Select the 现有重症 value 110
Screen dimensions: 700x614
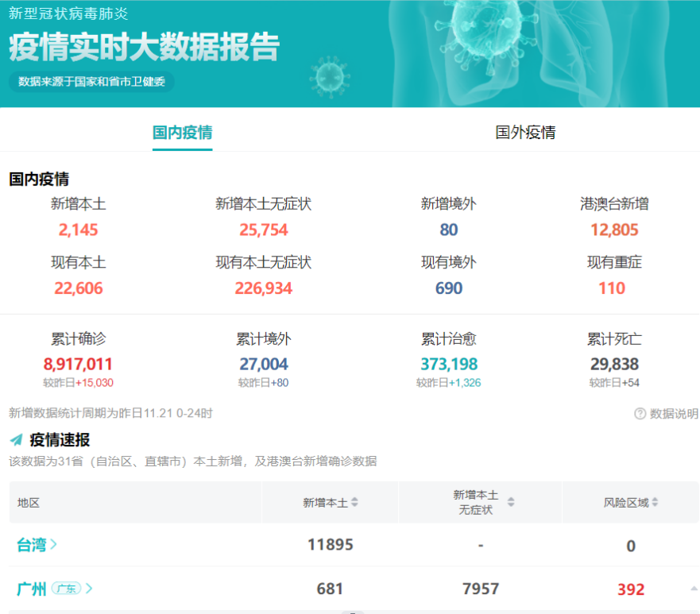[612, 288]
